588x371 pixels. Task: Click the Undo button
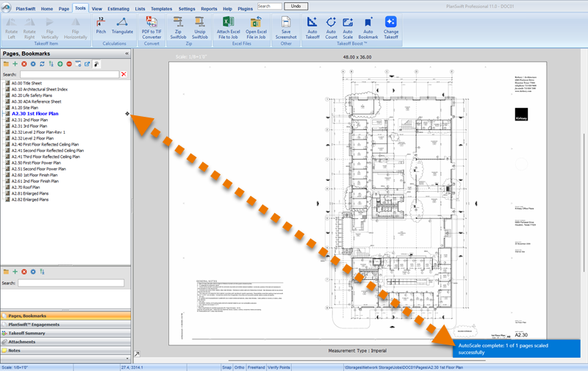[x=296, y=7]
